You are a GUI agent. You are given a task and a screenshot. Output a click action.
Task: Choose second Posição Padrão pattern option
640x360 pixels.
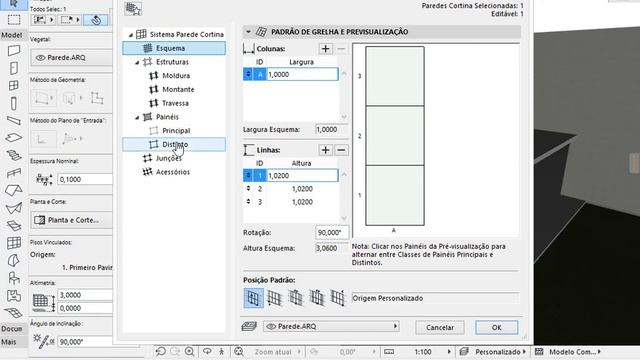[x=274, y=298]
